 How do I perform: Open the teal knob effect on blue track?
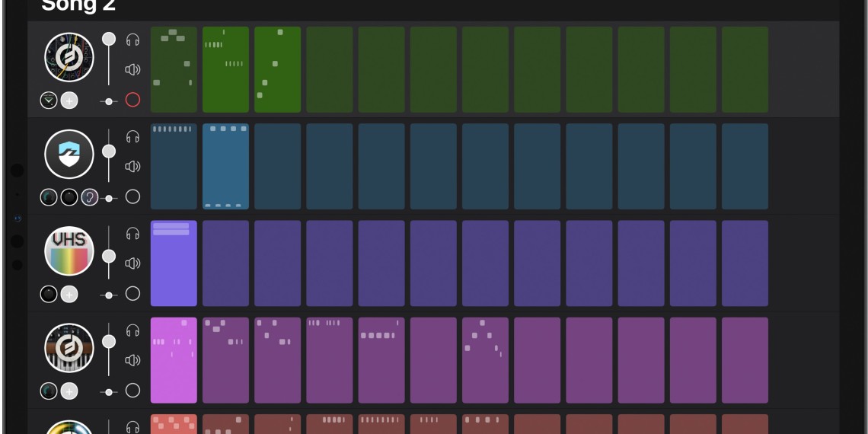pyautogui.click(x=49, y=197)
